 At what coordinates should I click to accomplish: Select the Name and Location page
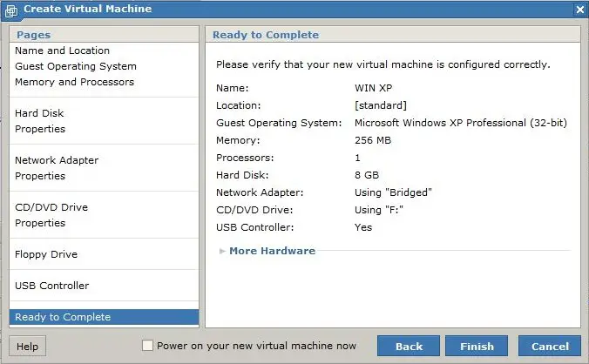tap(63, 51)
